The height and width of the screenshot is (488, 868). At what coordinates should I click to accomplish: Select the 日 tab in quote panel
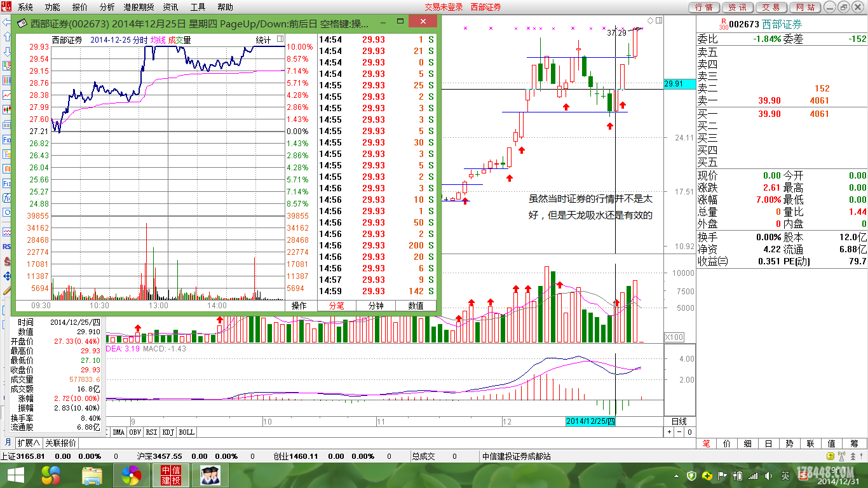tap(770, 444)
